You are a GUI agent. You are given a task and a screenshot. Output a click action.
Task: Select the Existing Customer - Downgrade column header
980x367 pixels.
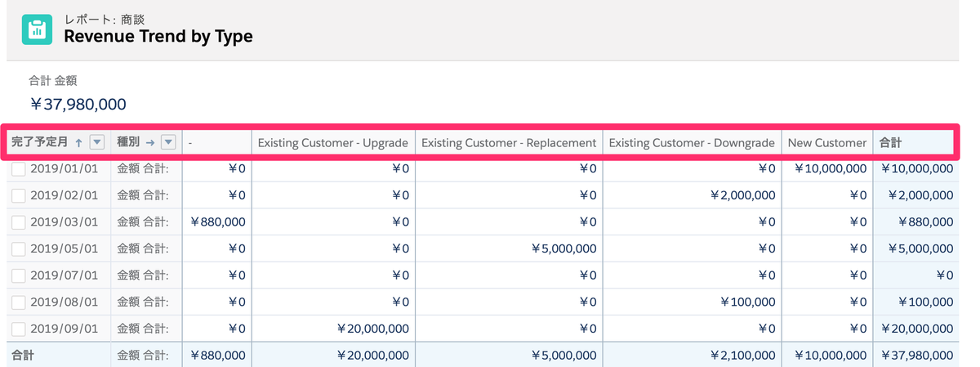692,143
